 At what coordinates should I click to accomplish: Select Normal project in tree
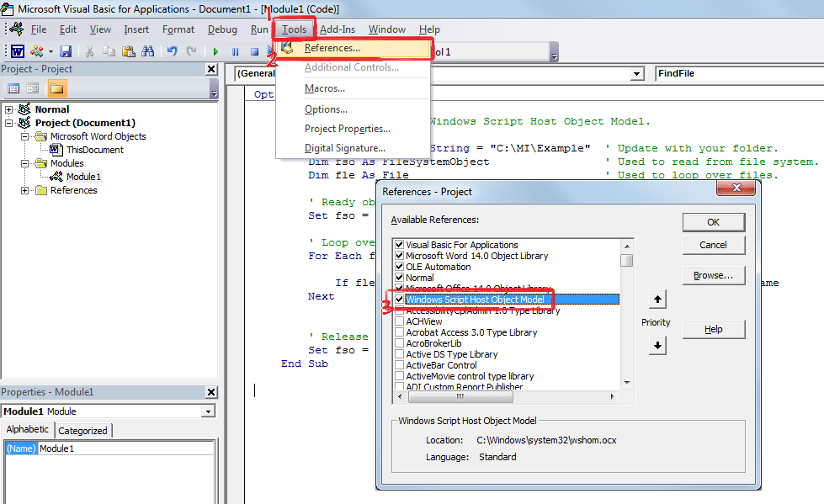coord(52,109)
